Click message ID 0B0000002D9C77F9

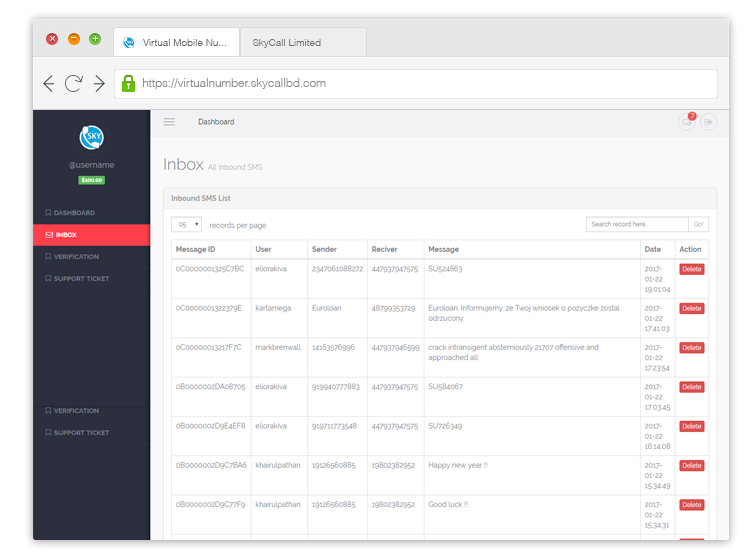[x=211, y=505]
